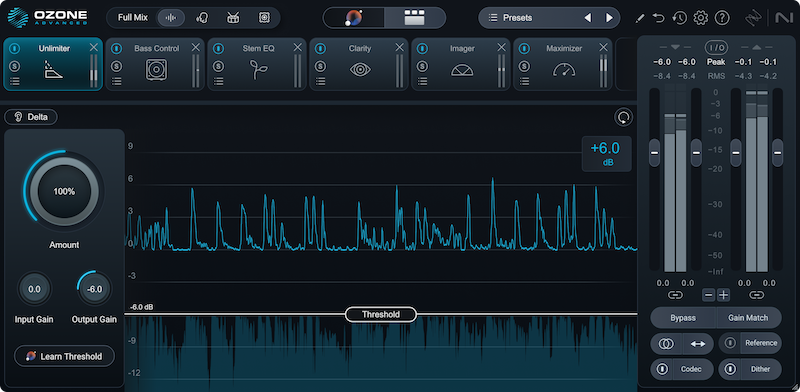Toggle power on Stem EQ module
Screen dimensions: 800x392
tap(218, 48)
